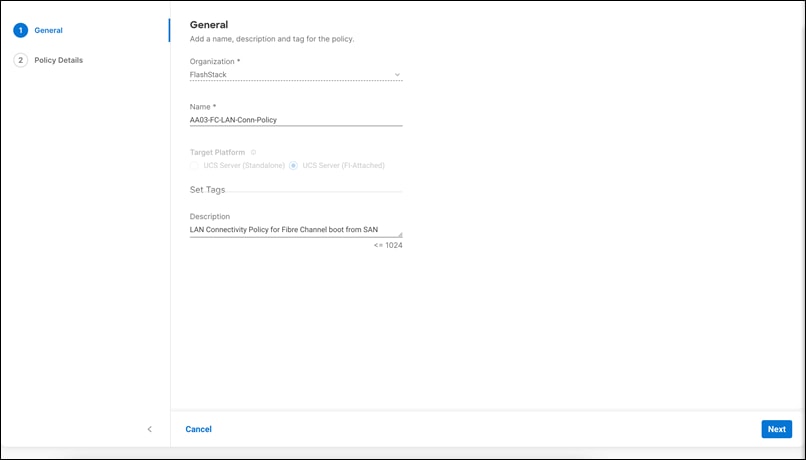Click the Set Tags input field
806x460 pixels.
coord(296,190)
